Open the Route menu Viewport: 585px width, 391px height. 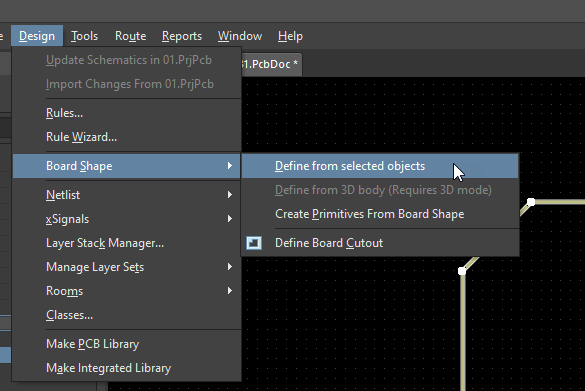[131, 36]
